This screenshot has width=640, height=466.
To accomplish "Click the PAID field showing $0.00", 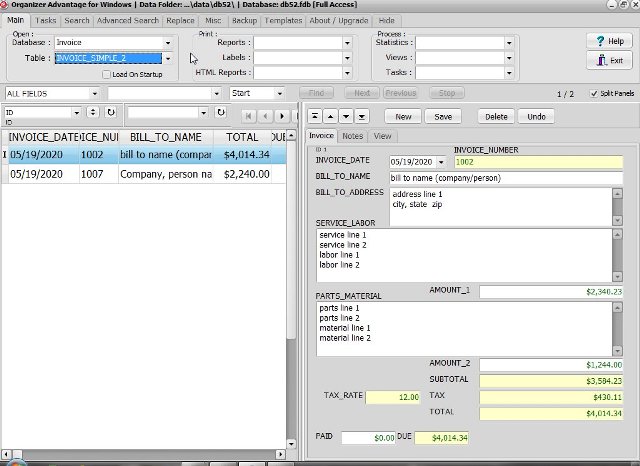I will coord(368,438).
